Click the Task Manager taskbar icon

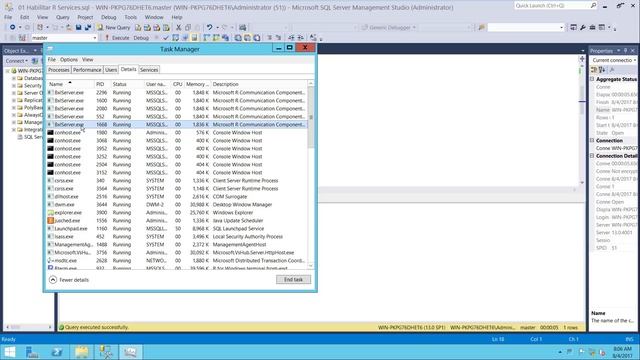click(130, 352)
